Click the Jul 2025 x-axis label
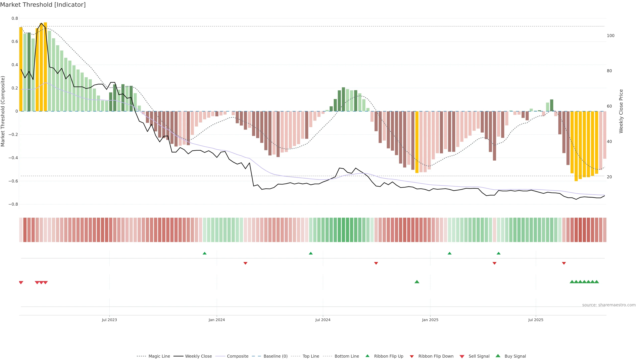This screenshot has width=644, height=362. point(535,320)
